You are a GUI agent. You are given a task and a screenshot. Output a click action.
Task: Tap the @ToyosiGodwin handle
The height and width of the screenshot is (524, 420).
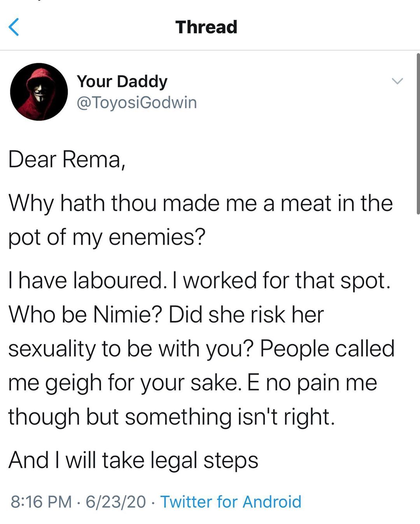coord(137,102)
